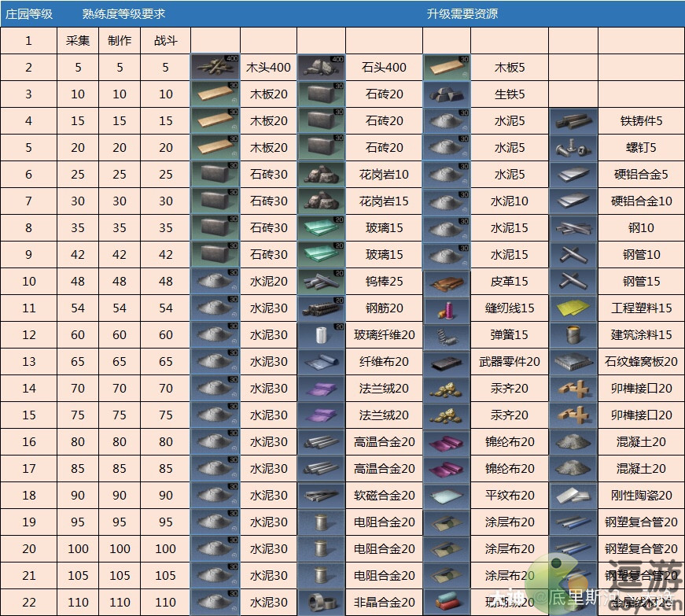Click the 软磁合金20 cell
685x616 pixels.
pyautogui.click(x=384, y=495)
